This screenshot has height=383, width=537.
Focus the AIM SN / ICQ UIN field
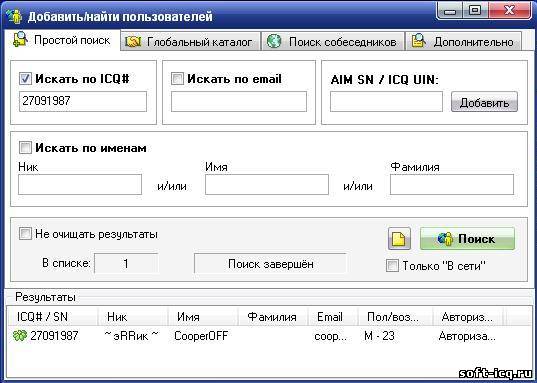point(386,101)
